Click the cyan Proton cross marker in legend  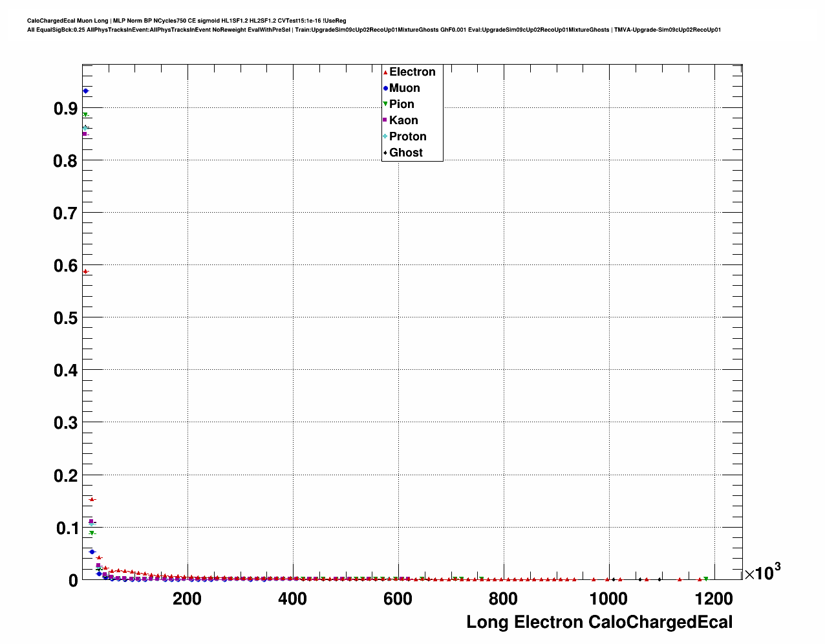click(385, 136)
